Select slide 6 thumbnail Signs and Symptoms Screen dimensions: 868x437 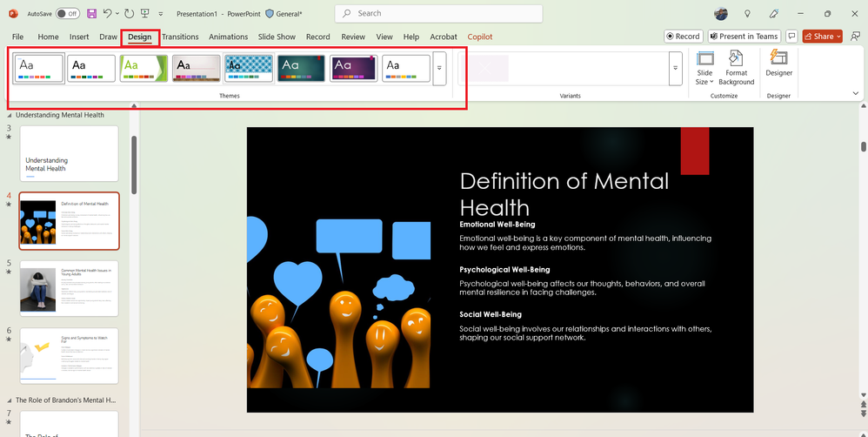(70, 356)
